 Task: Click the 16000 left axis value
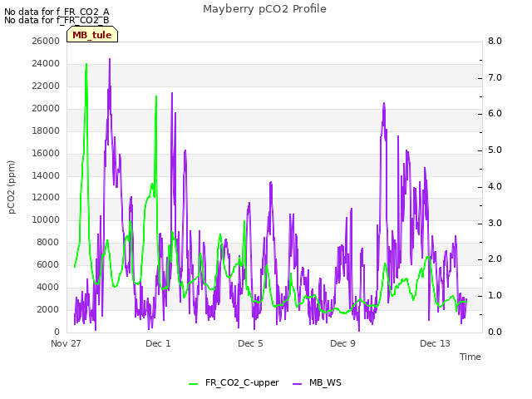(46, 153)
